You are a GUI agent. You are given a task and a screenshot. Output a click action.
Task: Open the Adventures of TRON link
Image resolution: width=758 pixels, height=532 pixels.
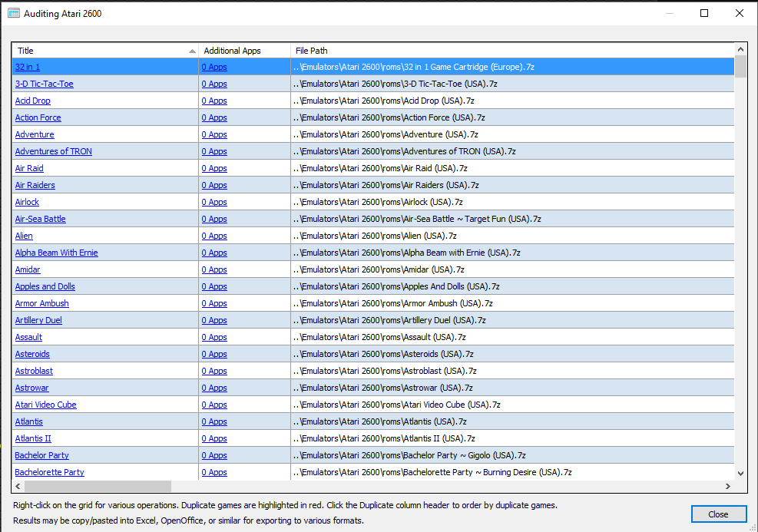pos(53,151)
